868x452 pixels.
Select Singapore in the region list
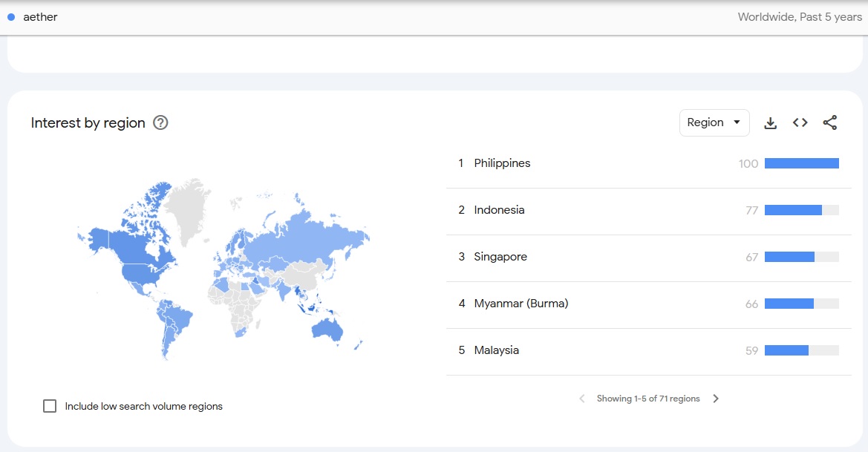(500, 257)
